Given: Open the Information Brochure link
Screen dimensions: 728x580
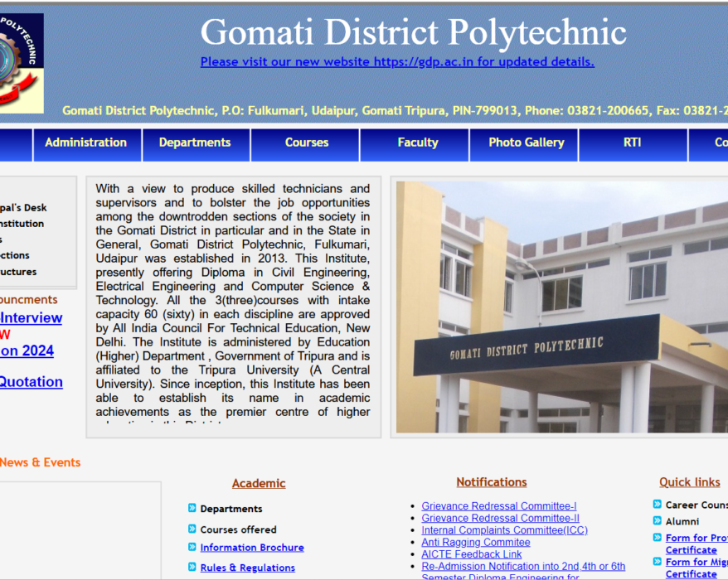Looking at the screenshot, I should [x=252, y=548].
